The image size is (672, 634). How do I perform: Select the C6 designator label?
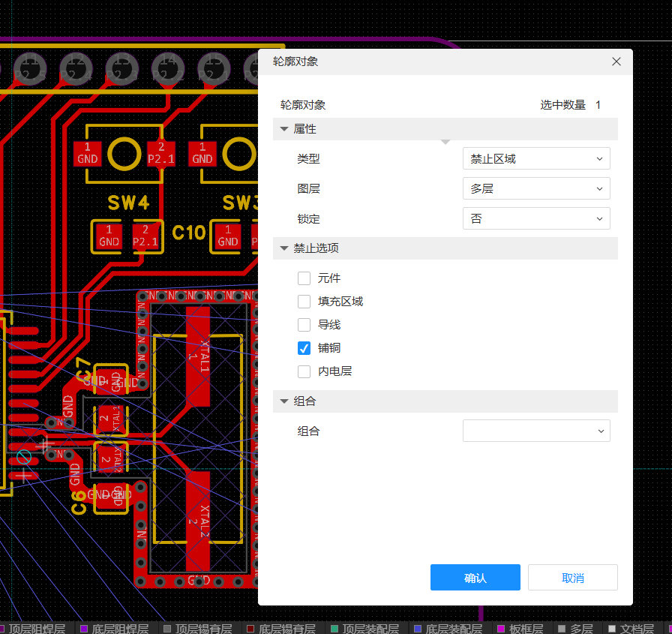tap(79, 503)
